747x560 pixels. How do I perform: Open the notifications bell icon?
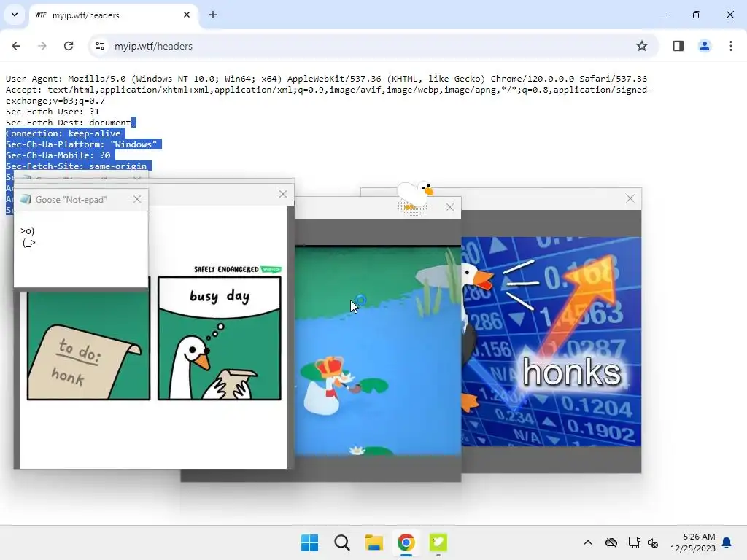[x=727, y=542]
